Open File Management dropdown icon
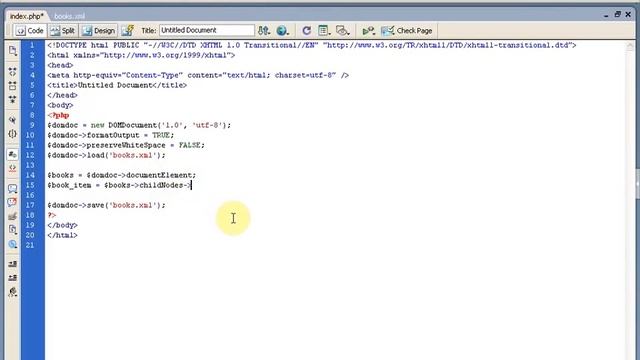Screen dimensions: 640x360 264,31
